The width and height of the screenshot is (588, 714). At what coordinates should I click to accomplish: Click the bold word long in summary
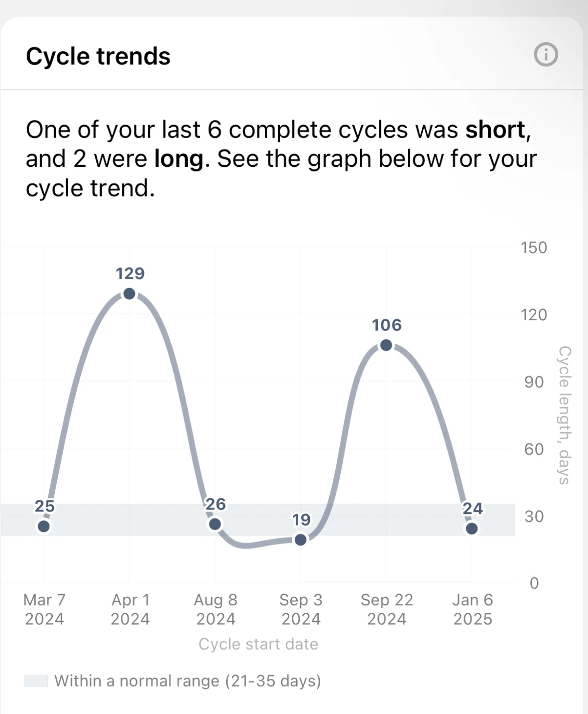coord(179,159)
